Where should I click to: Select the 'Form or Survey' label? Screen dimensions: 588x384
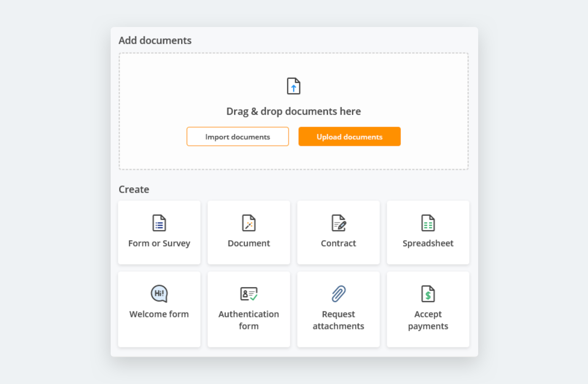pos(159,243)
